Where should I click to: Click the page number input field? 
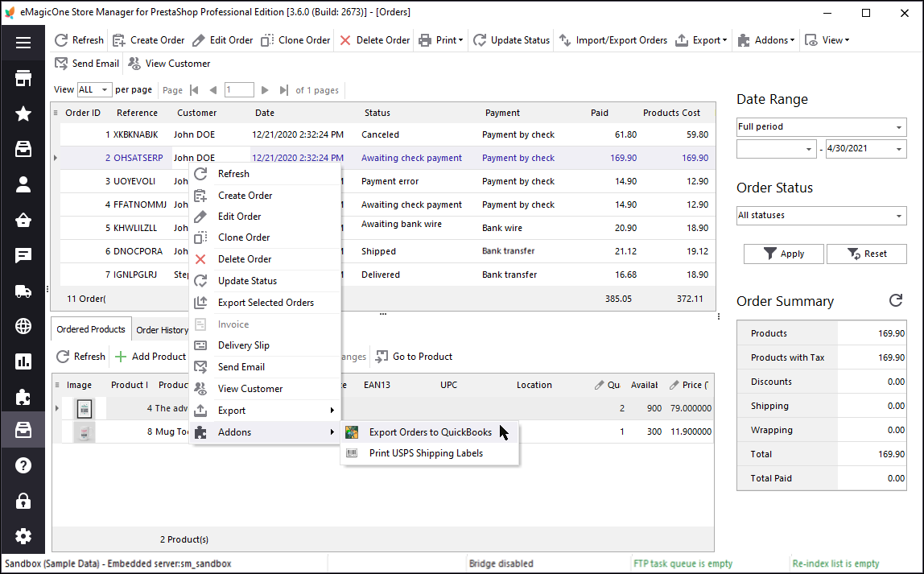(239, 89)
